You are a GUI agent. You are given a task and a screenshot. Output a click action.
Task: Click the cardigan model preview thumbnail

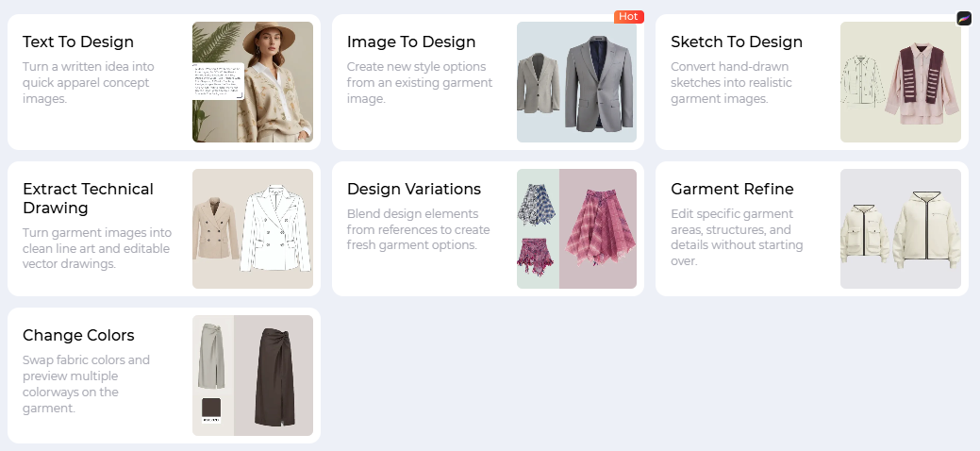253,82
